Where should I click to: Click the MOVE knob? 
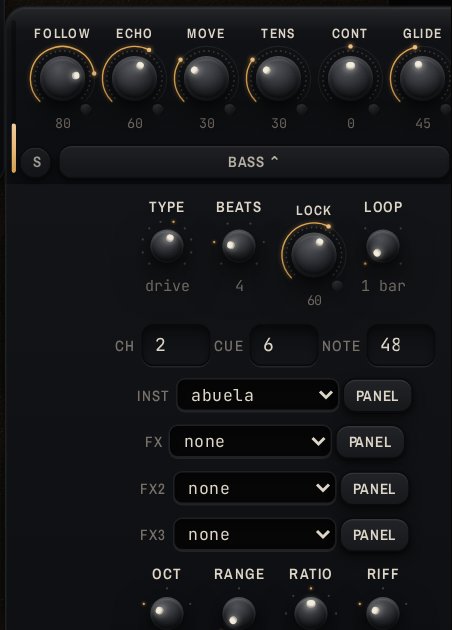click(206, 78)
